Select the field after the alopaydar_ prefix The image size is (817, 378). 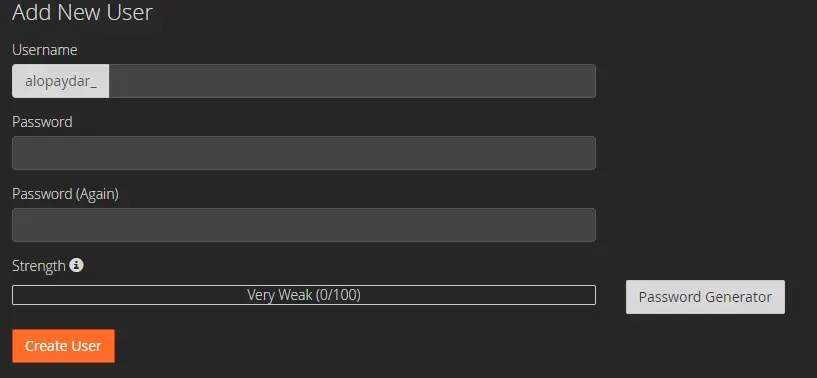(x=352, y=81)
